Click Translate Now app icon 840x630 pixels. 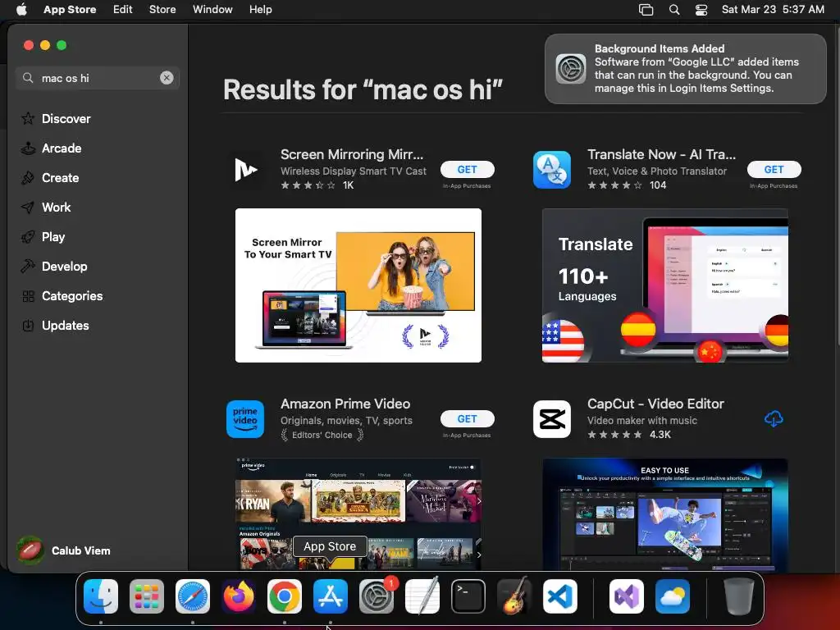pos(552,170)
